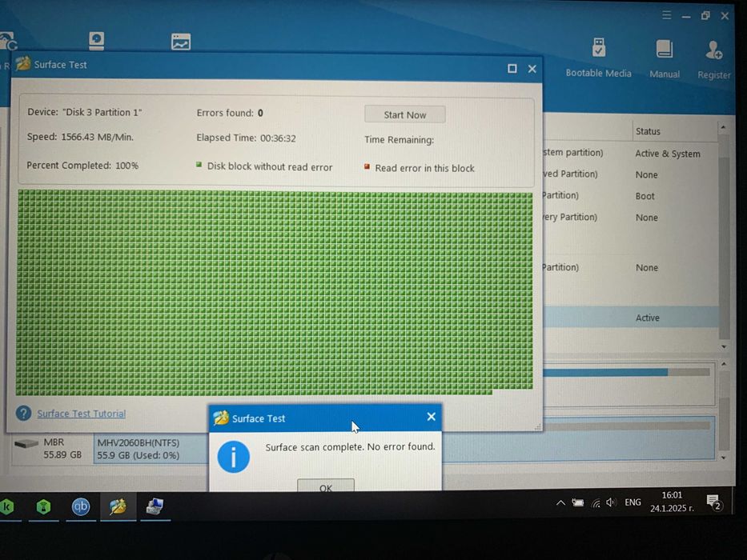Open clock showing 16:01
The image size is (747, 560).
[672, 502]
